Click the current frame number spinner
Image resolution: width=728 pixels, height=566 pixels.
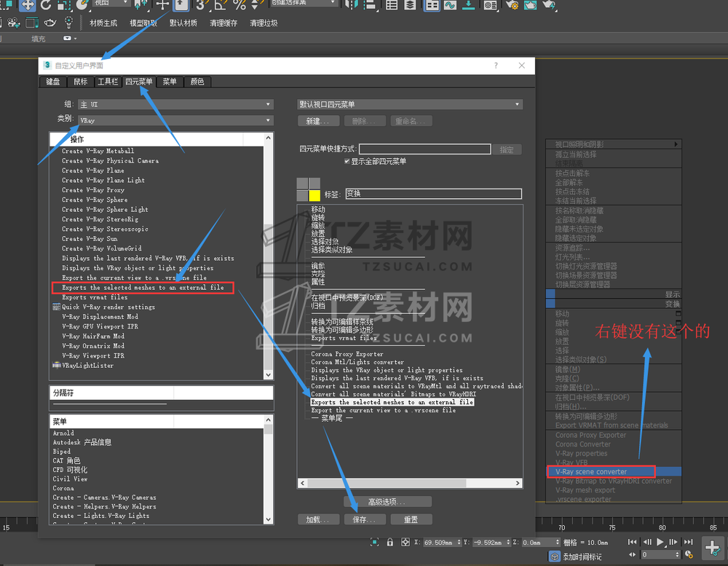677,554
